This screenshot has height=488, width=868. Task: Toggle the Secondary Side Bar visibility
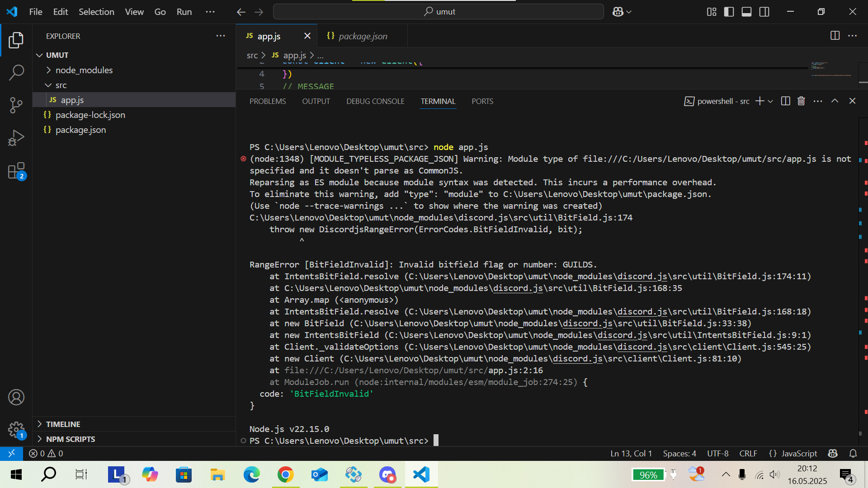coord(764,12)
